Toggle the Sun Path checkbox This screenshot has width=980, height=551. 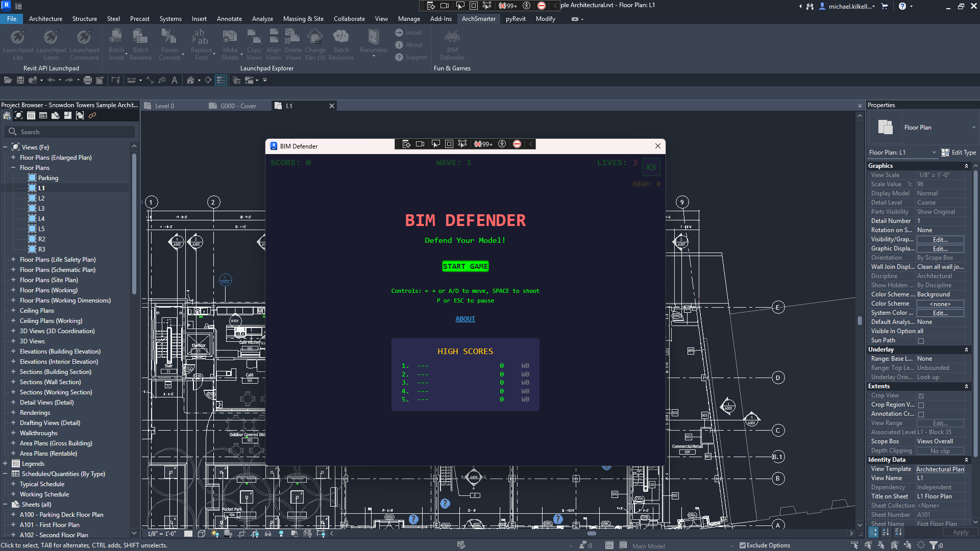[921, 341]
